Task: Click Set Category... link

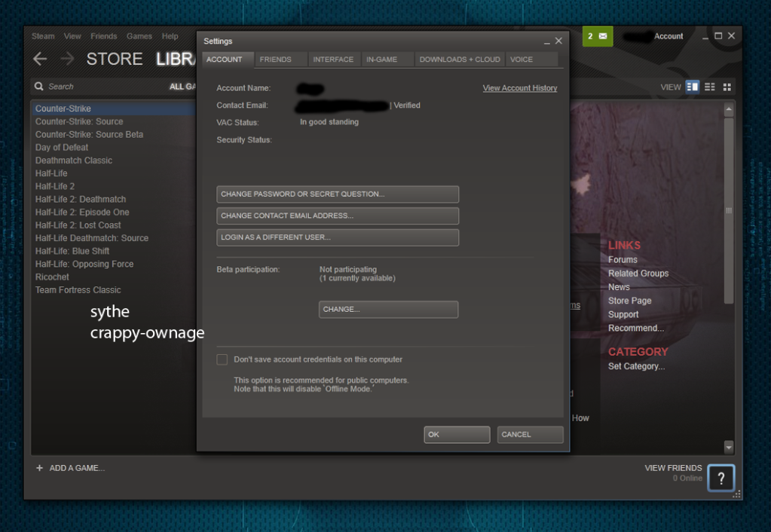Action: pos(636,366)
